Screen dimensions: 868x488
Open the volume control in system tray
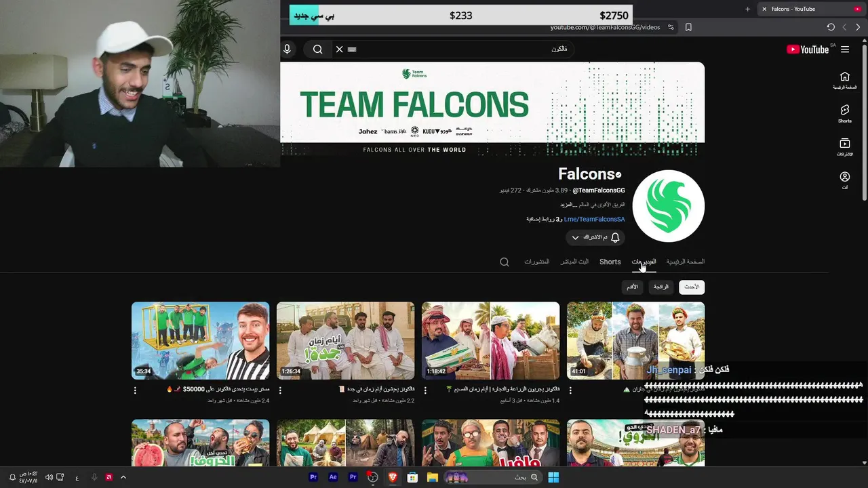point(49,477)
